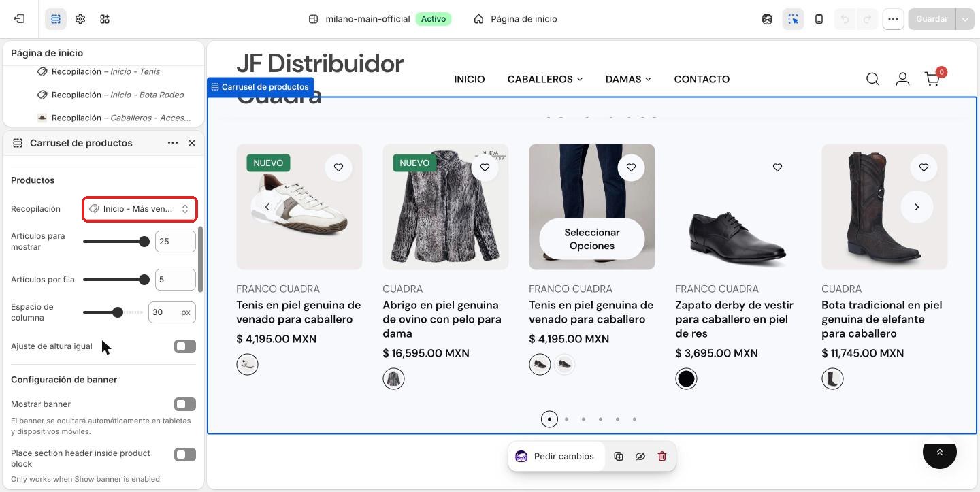
Task: Go to CONTACTO in the navigation
Action: (x=702, y=79)
